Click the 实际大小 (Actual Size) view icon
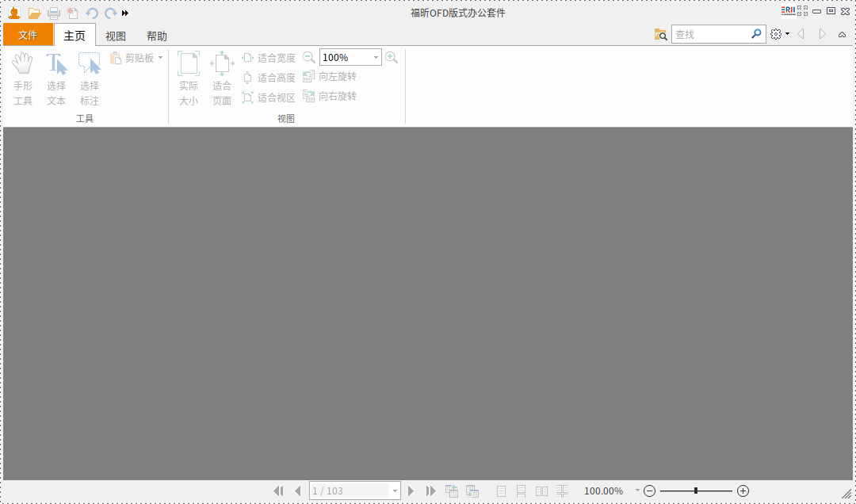 [x=189, y=77]
